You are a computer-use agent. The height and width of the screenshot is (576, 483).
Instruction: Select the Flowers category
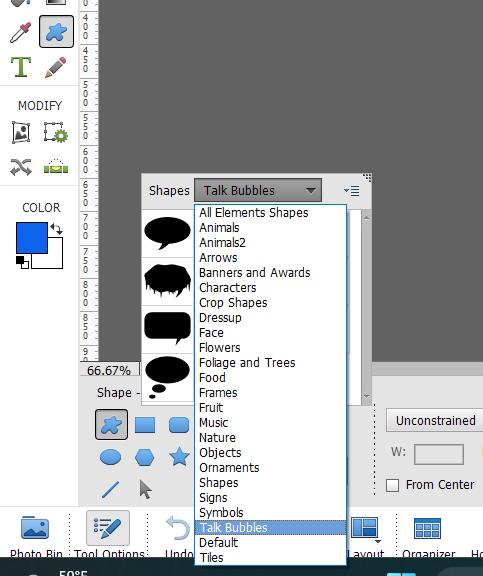270,348
